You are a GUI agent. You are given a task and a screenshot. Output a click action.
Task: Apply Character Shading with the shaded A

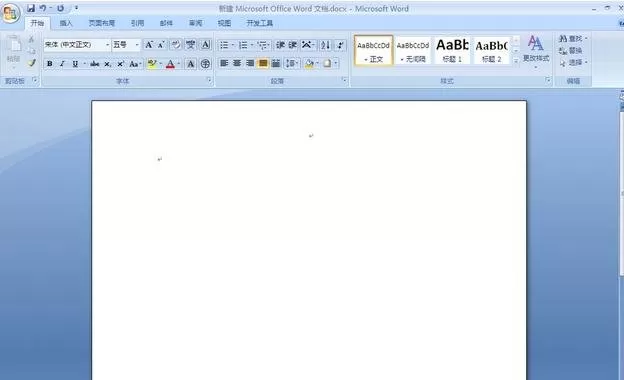coord(191,64)
